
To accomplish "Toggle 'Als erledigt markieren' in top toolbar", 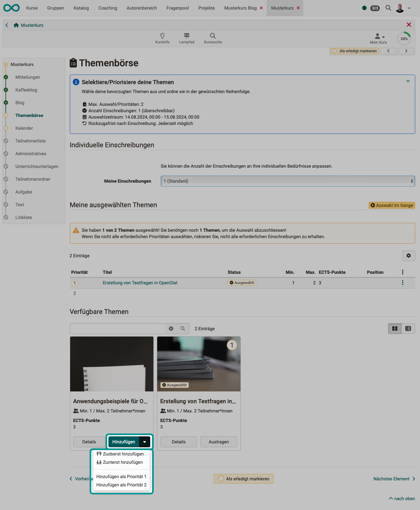I will tap(354, 51).
